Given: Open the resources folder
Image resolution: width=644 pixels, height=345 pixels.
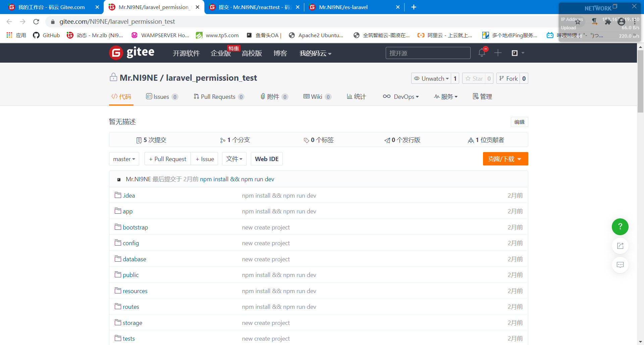Looking at the screenshot, I should (x=135, y=291).
